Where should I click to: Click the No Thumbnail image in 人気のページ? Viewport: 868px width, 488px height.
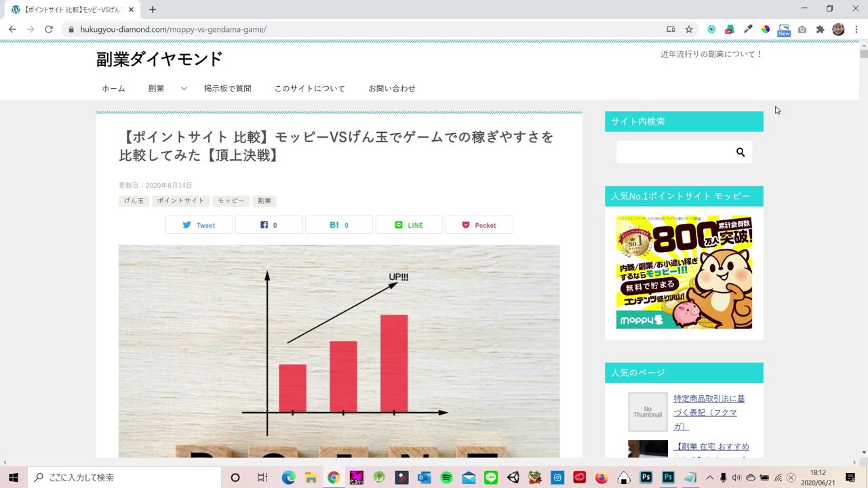coord(648,412)
